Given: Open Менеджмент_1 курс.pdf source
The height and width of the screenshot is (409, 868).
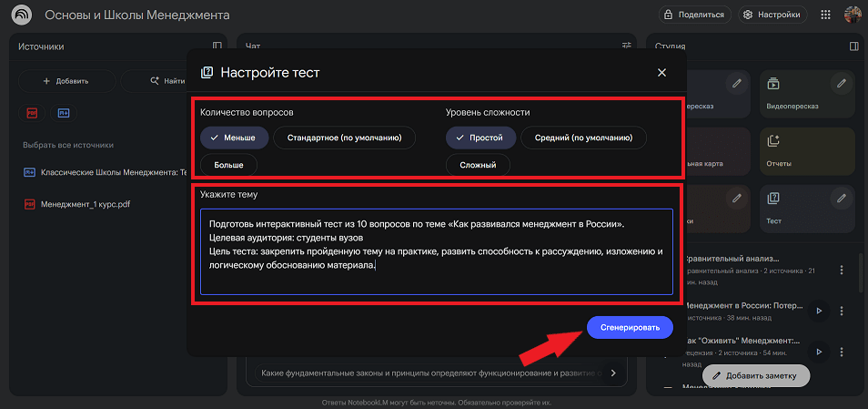Looking at the screenshot, I should [86, 204].
